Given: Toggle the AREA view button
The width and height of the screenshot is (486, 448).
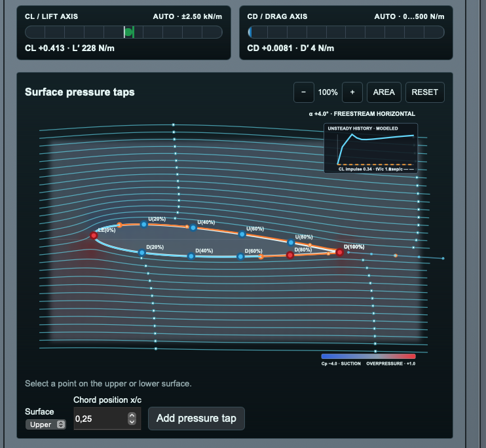Looking at the screenshot, I should click(x=384, y=92).
